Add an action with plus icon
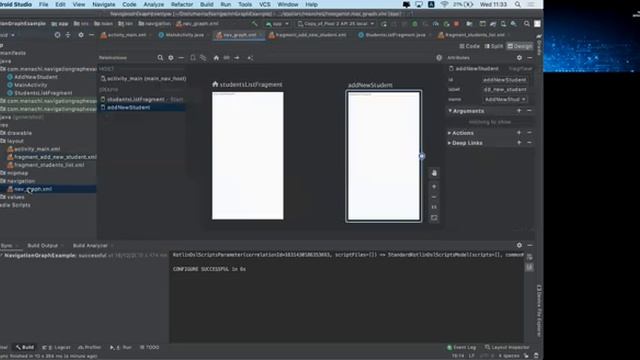The width and height of the screenshot is (640, 360). click(x=519, y=133)
